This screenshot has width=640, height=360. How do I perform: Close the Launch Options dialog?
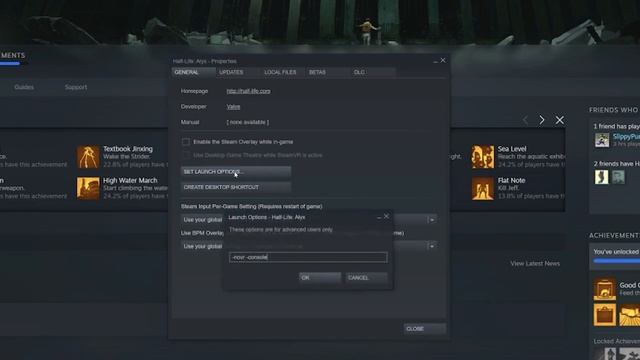click(x=386, y=216)
